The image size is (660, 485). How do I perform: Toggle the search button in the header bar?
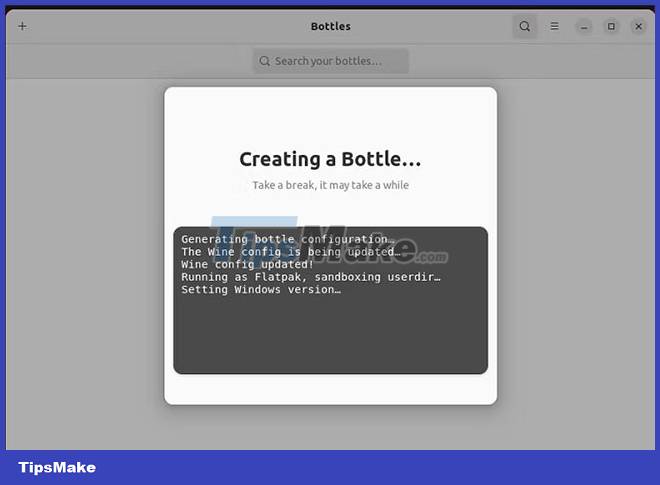click(524, 27)
